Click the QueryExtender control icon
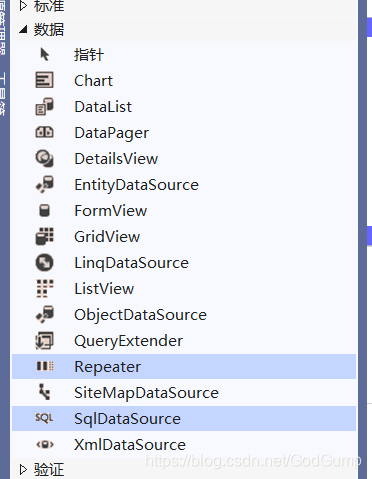Screen dimensions: 372x479 coord(44,340)
